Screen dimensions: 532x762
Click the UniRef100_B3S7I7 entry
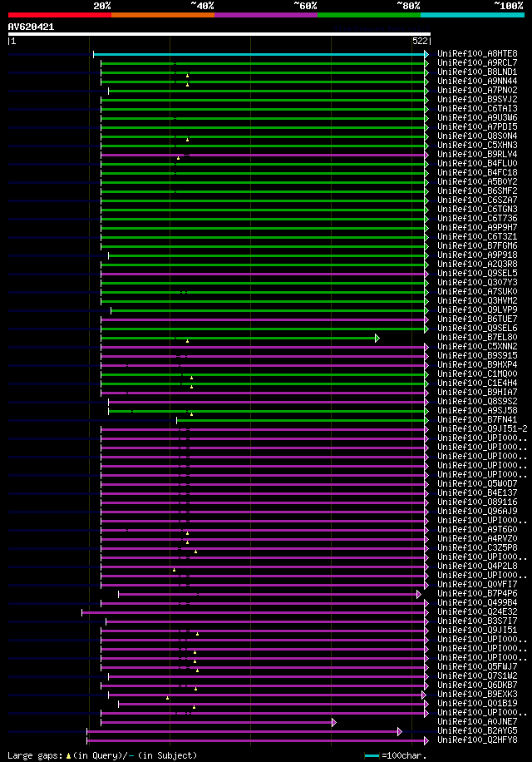[477, 621]
